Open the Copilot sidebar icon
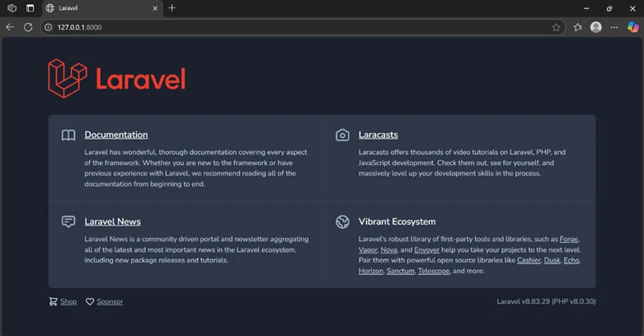Screen dimensions: 644x336 point(633,27)
